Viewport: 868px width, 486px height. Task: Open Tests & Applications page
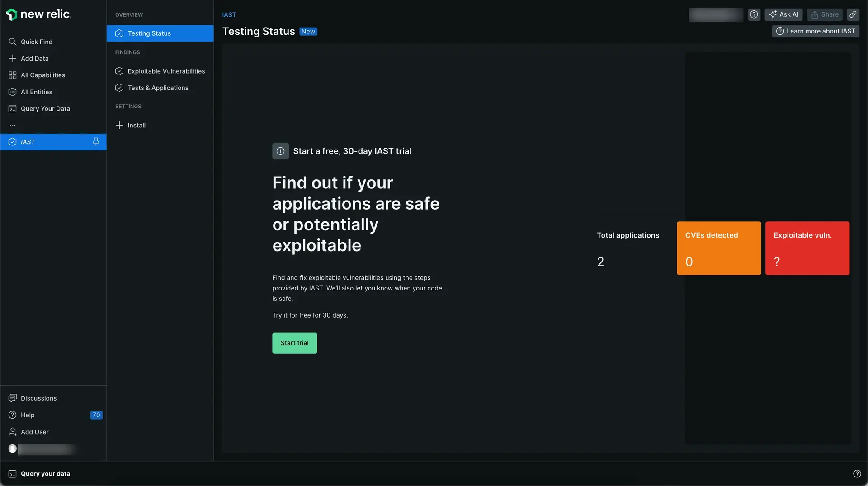158,88
